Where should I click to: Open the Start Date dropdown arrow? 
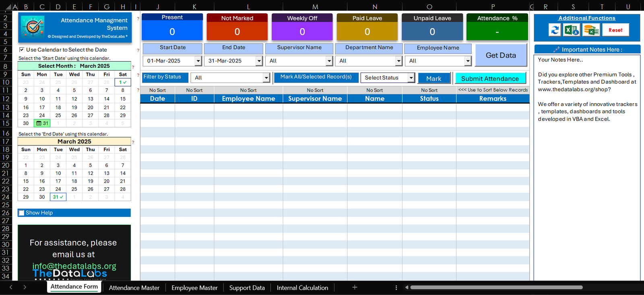click(x=198, y=61)
